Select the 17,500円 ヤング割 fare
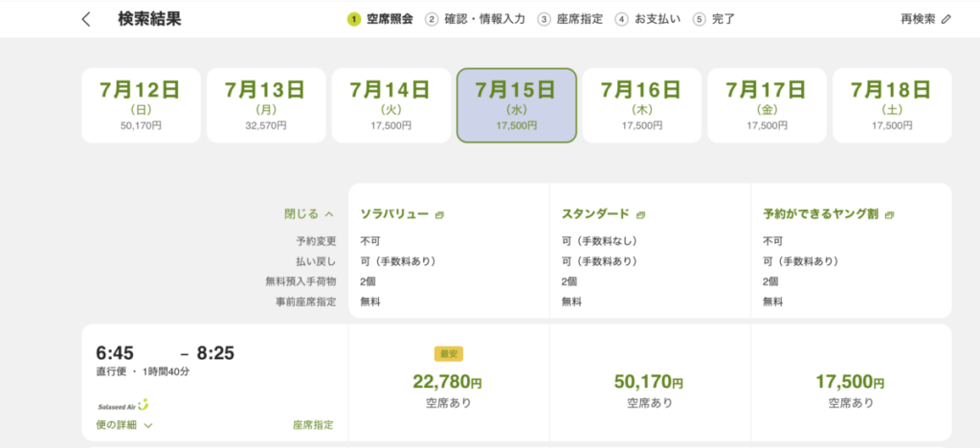 coord(851,382)
